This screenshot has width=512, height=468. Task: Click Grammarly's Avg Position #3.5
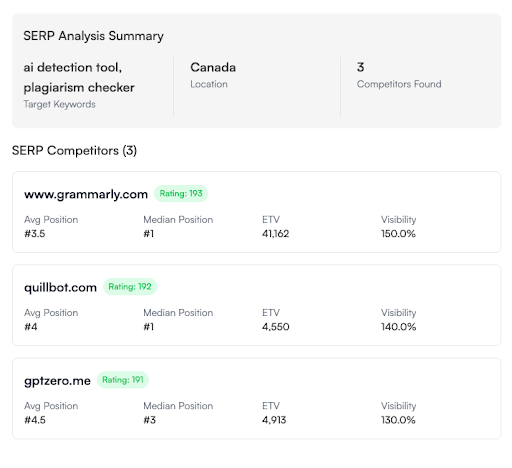35,234
